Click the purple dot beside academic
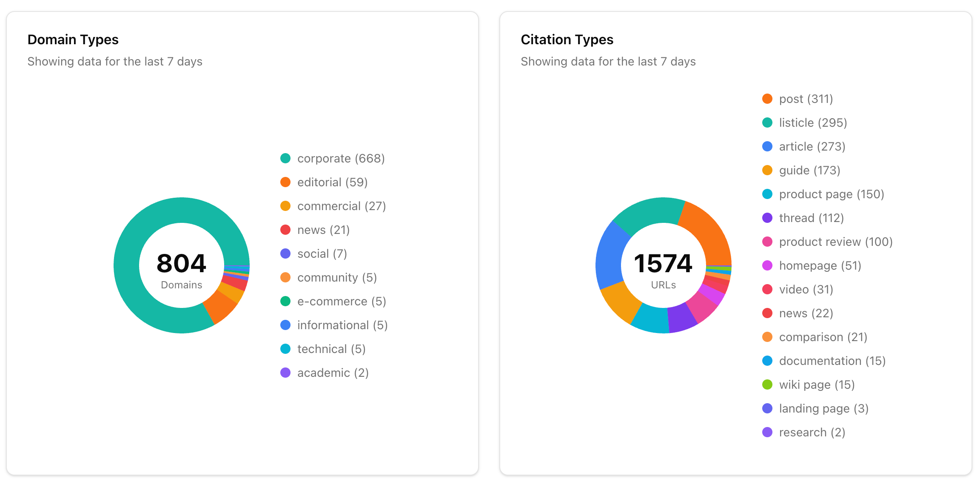Viewport: 980px width, 484px height. coord(285,373)
